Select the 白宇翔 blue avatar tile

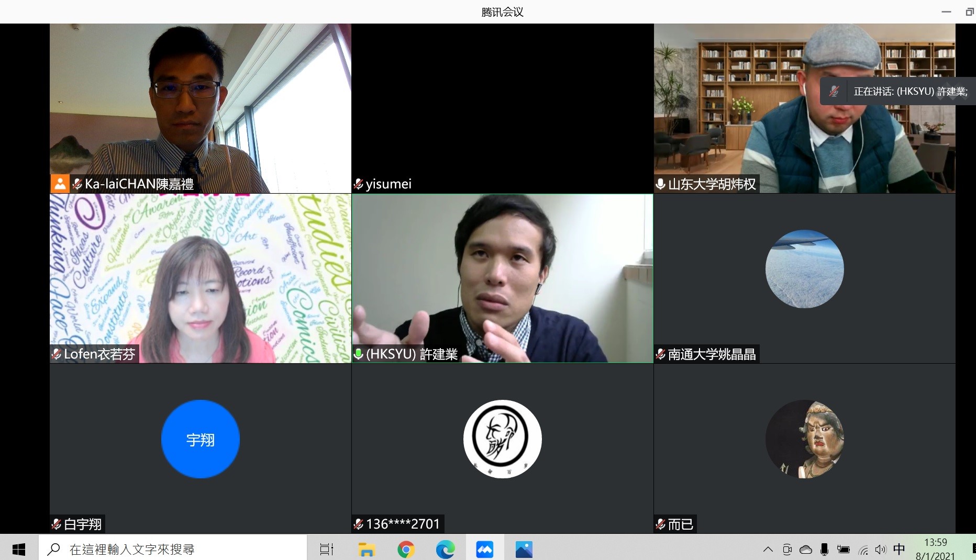click(x=201, y=439)
